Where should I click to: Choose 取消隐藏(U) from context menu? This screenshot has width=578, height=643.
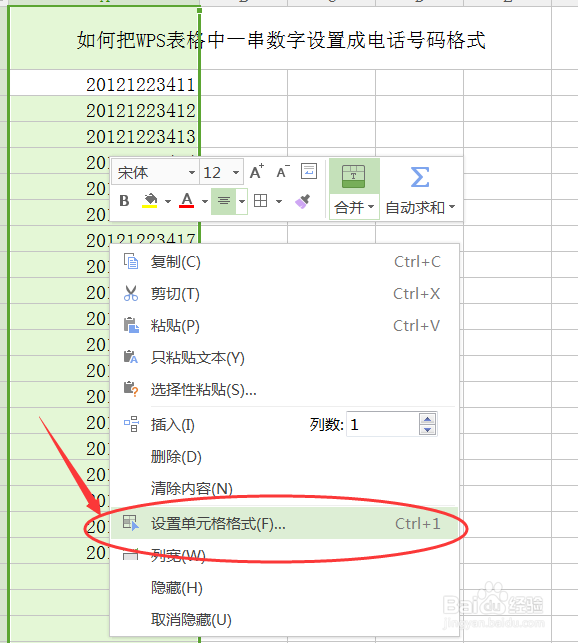click(284, 619)
